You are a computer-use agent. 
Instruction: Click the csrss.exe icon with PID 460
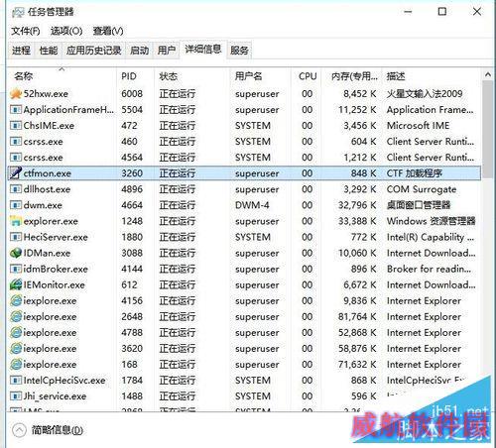(16, 142)
